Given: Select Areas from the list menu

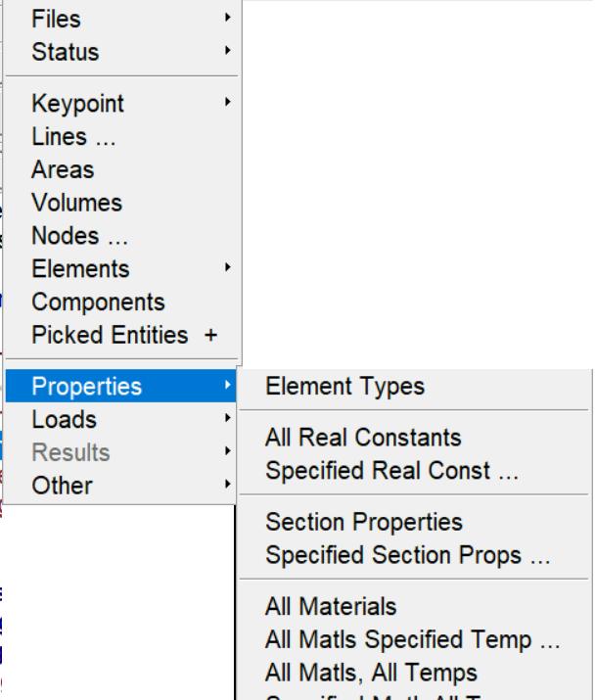Looking at the screenshot, I should [x=63, y=170].
